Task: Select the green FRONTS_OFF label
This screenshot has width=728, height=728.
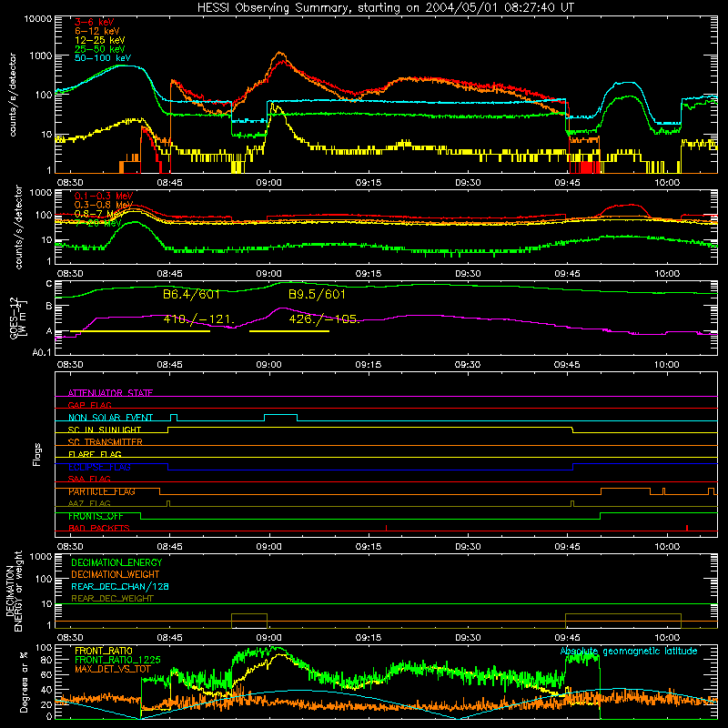Action: pos(96,516)
